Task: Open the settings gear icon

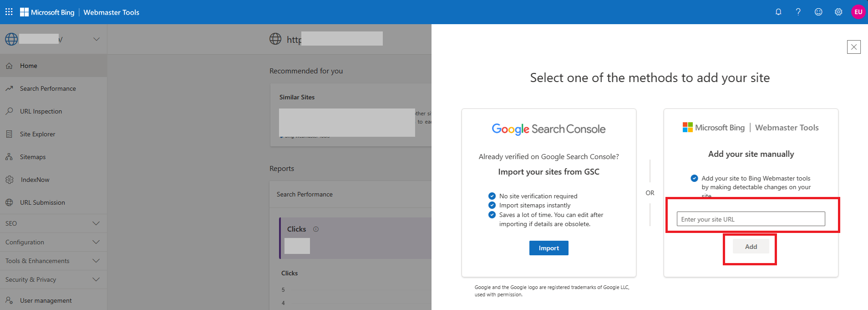Action: 838,12
